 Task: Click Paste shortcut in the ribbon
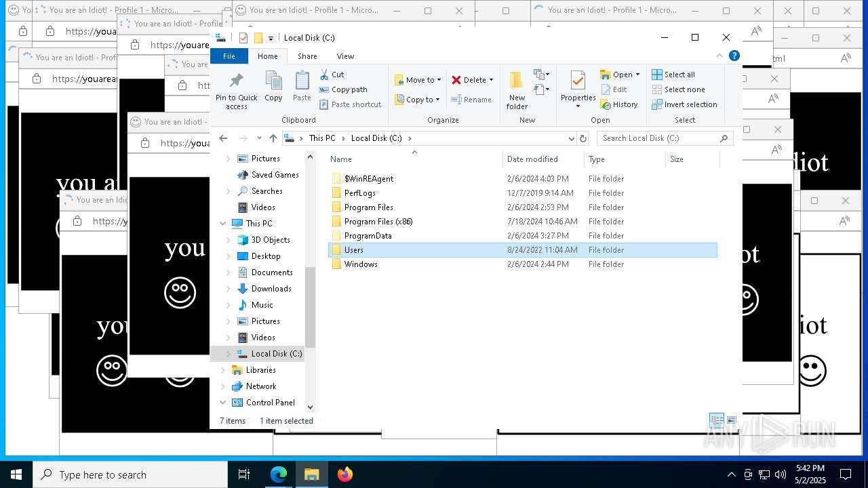tap(350, 104)
